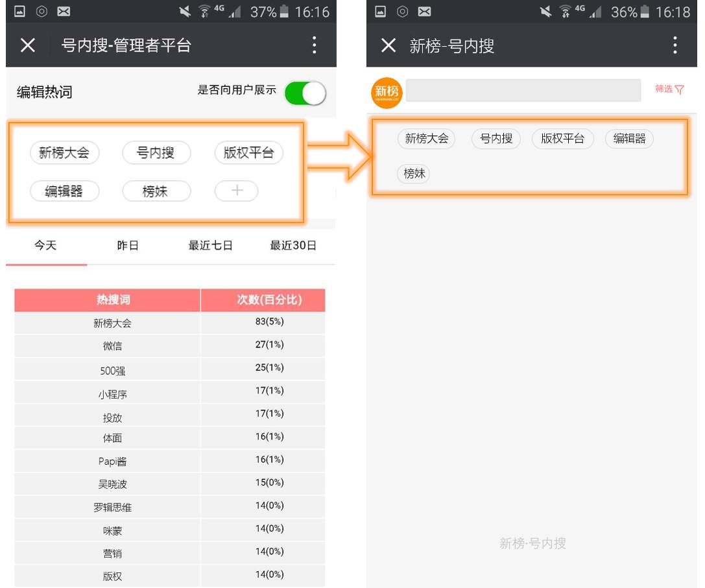Open the three-dot menu on the right screen

675,45
